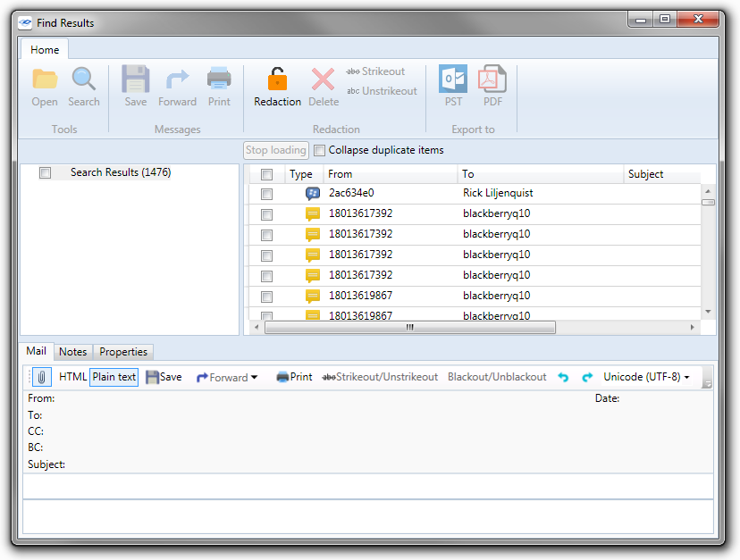Click the Export to PST icon
Viewport: 740px width, 560px height.
(x=453, y=80)
